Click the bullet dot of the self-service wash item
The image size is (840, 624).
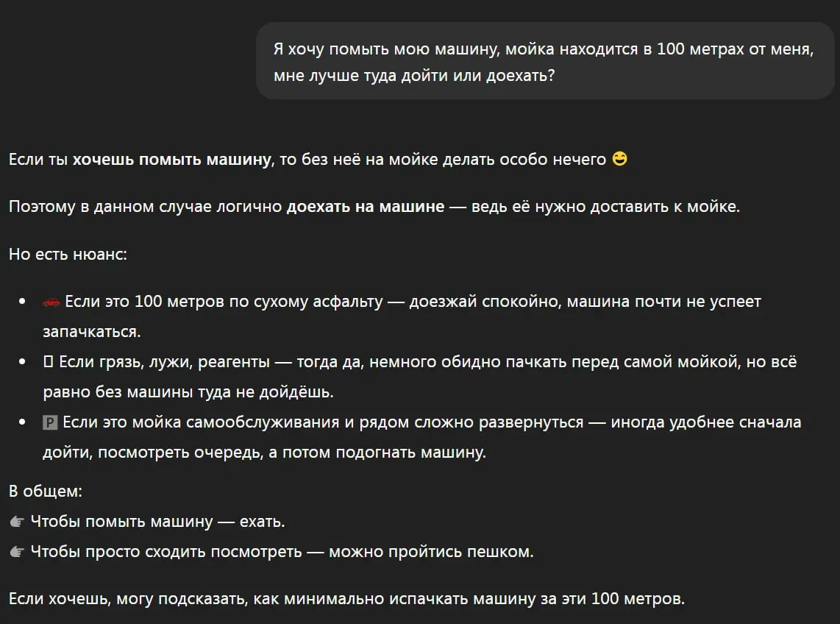(x=22, y=422)
